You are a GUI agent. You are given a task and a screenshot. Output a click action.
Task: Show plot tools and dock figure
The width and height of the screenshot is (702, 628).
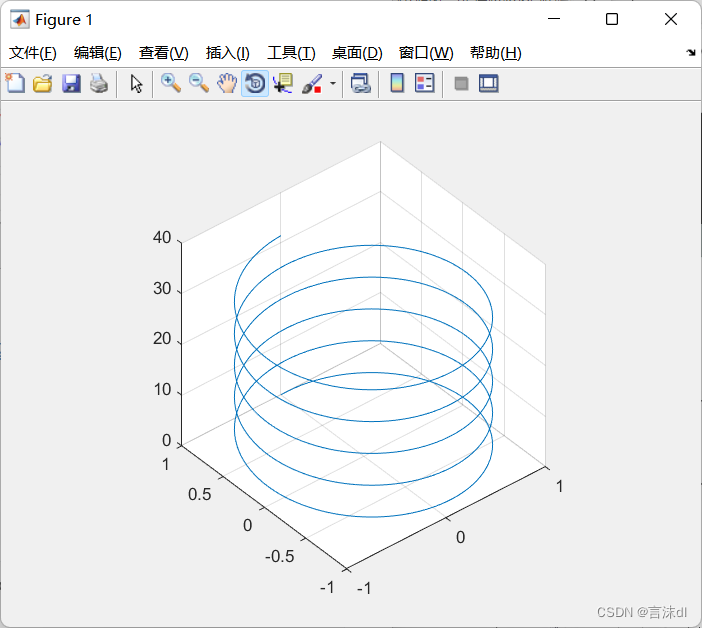(489, 84)
